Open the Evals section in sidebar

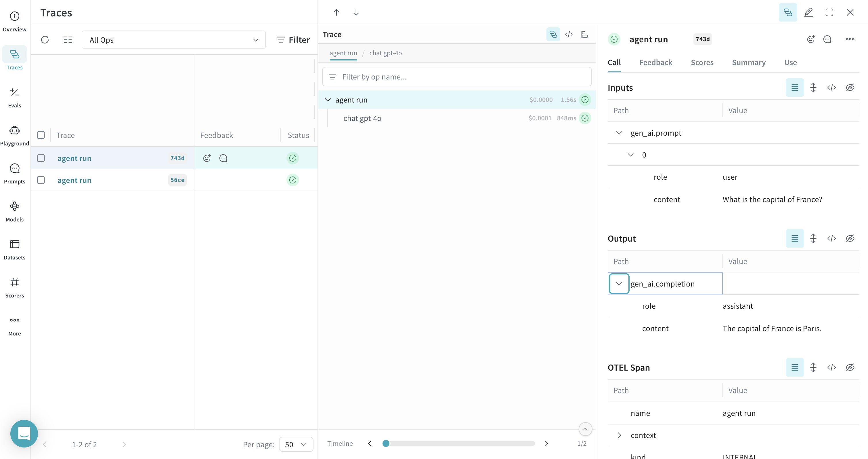tap(14, 98)
